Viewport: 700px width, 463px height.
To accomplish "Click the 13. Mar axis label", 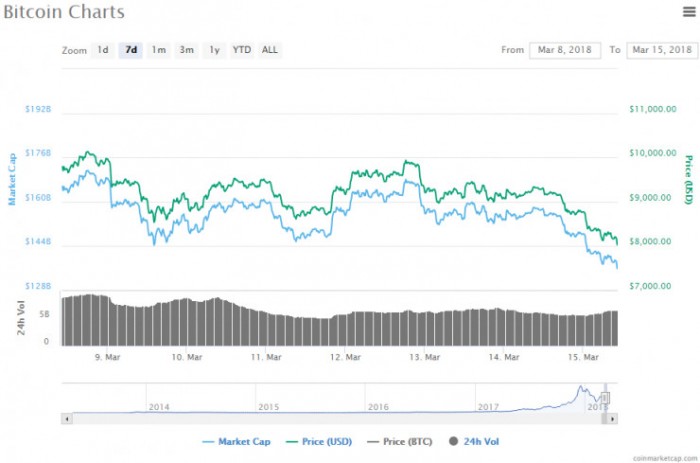I will click(x=425, y=357).
